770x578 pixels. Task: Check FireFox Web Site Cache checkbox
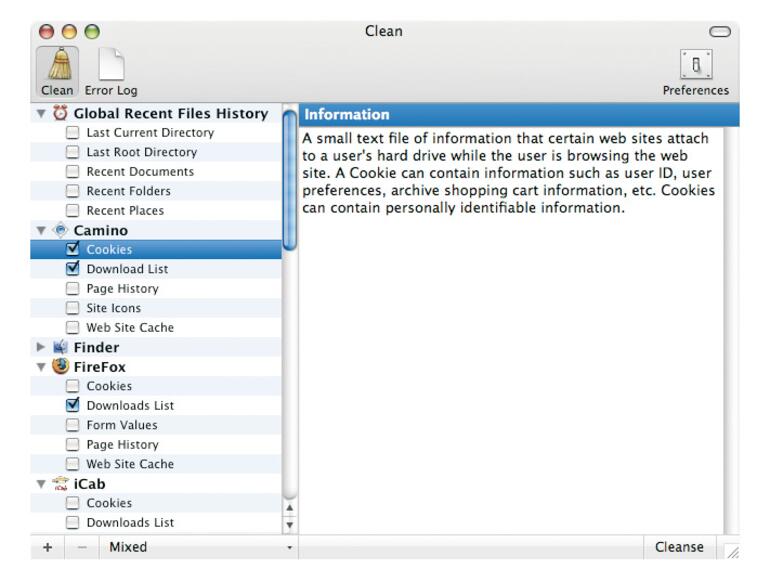(x=72, y=464)
